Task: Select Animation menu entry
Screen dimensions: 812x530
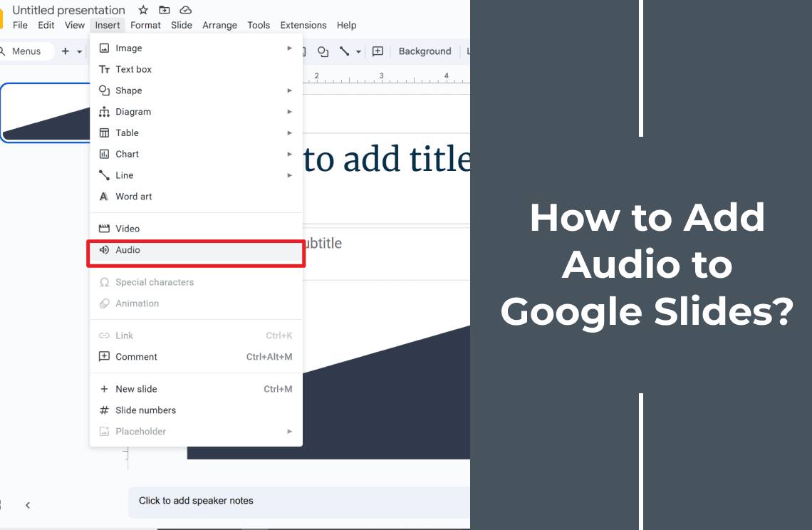Action: coord(196,303)
